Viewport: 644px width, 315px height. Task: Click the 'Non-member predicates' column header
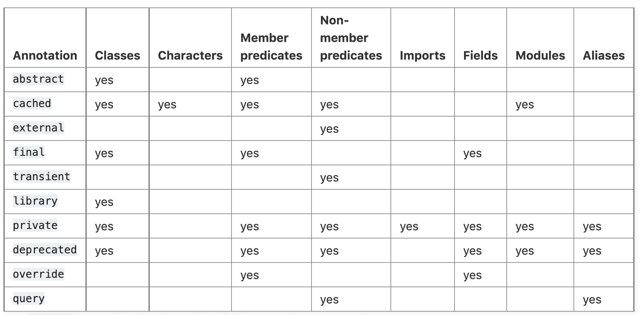(351, 38)
